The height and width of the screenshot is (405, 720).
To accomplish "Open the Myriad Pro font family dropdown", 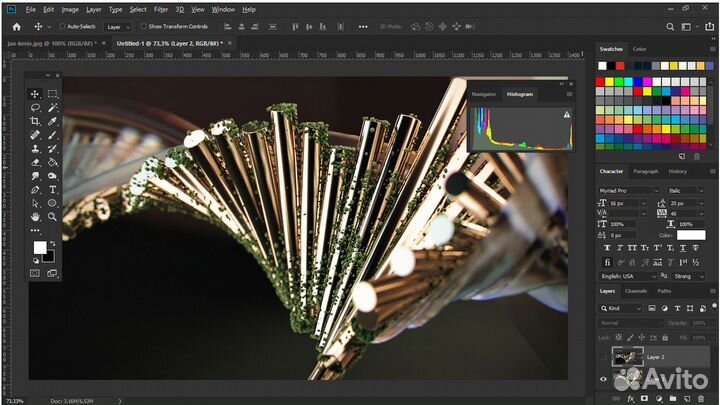I will coord(629,190).
